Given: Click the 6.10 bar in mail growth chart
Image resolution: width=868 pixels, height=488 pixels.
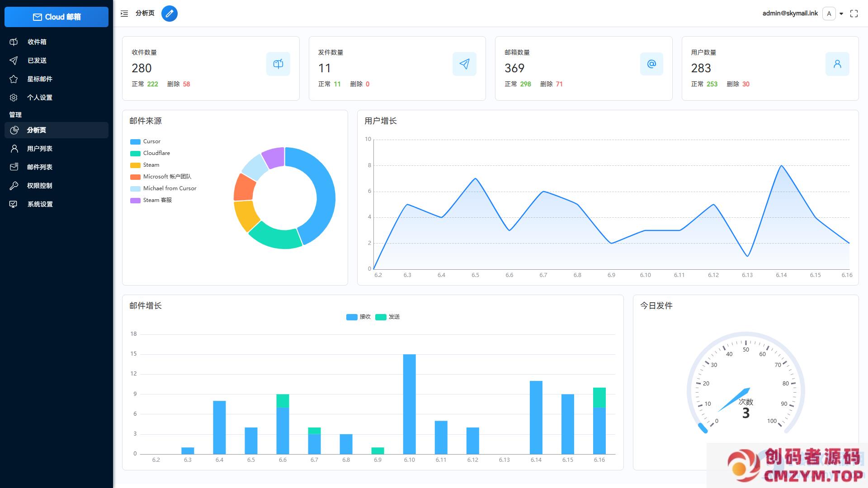Looking at the screenshot, I should (409, 404).
